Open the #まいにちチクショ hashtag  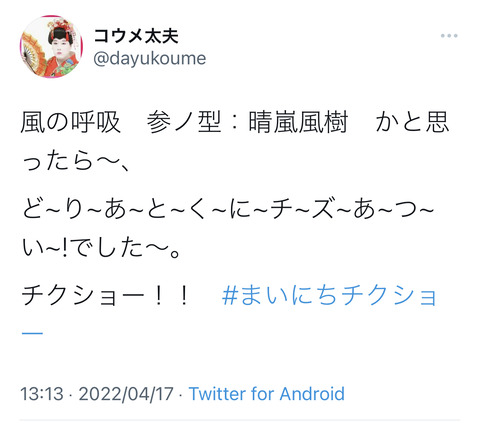click(329, 295)
